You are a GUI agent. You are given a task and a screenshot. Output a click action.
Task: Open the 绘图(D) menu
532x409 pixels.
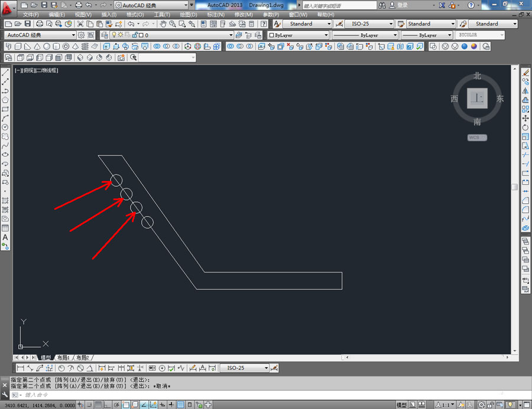189,15
